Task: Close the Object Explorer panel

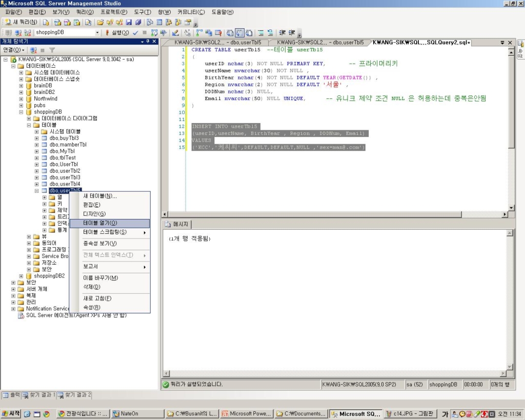Action: click(x=154, y=41)
